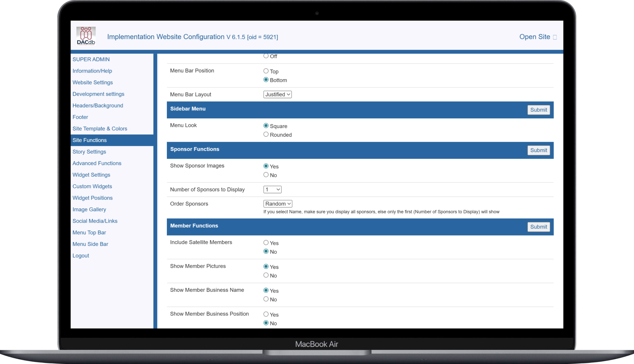
Task: Open the Number of Sponsors to Display dropdown
Action: pos(272,189)
